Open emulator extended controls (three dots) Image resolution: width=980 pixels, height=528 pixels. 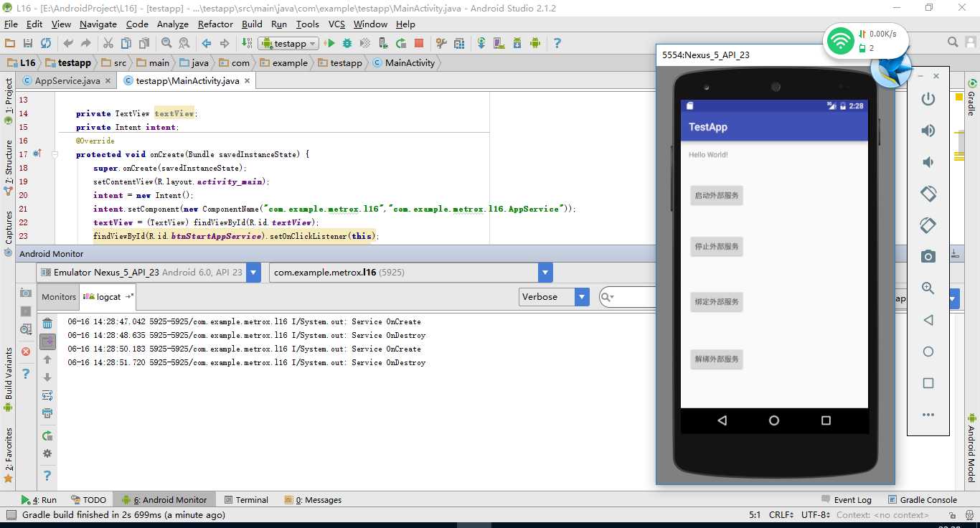pyautogui.click(x=928, y=415)
